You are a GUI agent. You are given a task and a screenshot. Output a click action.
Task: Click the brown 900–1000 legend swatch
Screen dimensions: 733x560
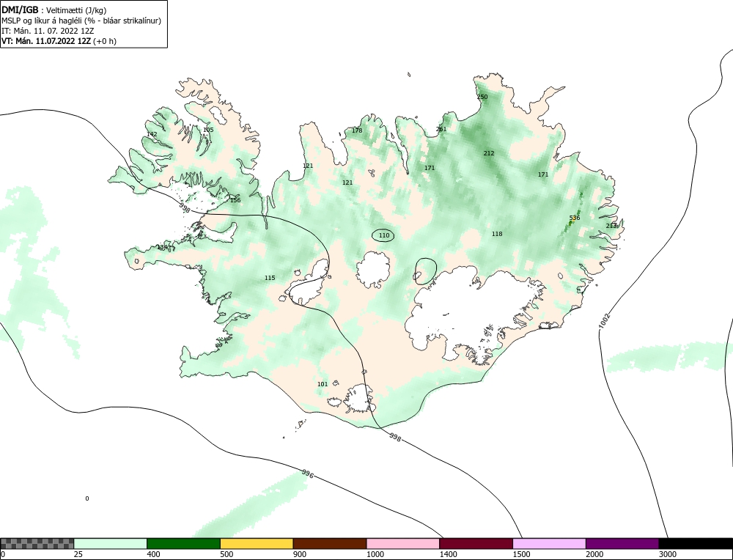pyautogui.click(x=330, y=543)
